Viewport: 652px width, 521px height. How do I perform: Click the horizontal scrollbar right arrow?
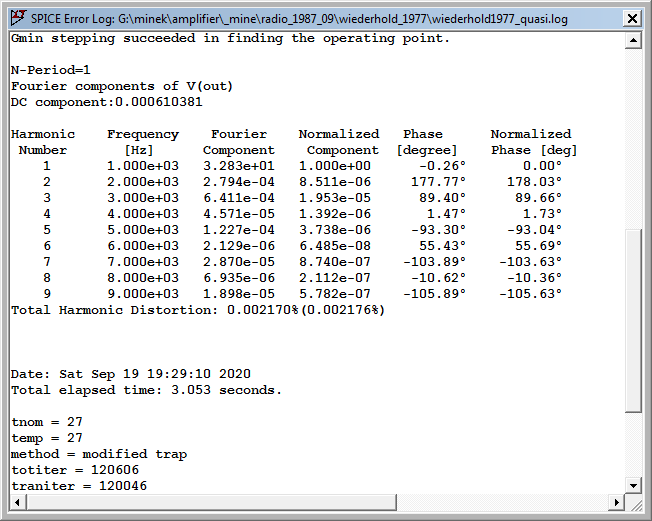click(617, 502)
